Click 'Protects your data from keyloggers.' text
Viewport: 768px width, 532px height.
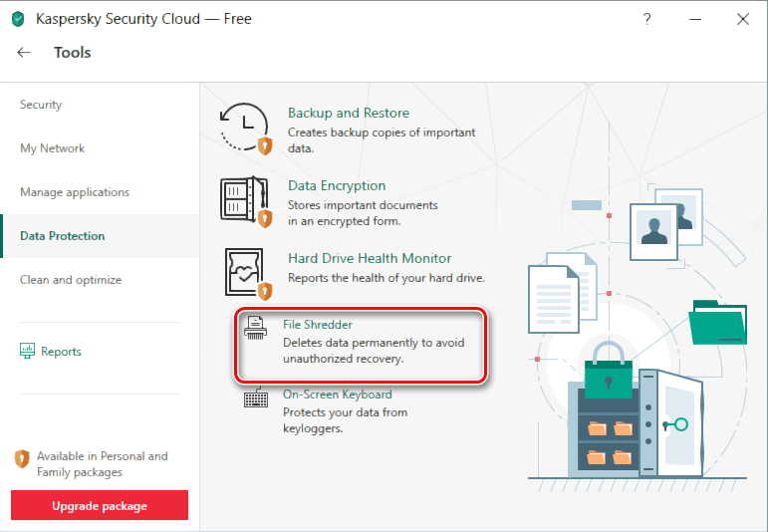(345, 419)
